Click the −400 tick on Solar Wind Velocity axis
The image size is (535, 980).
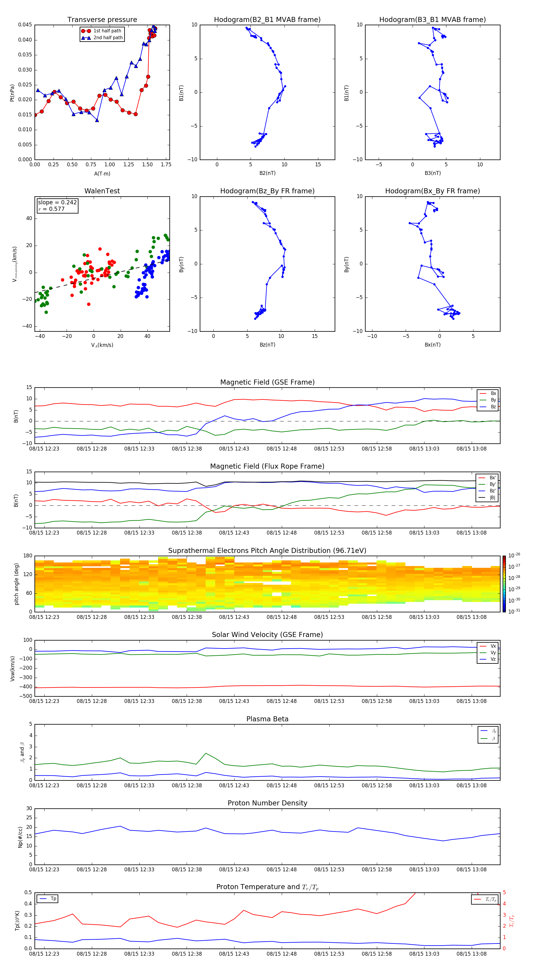click(x=26, y=687)
